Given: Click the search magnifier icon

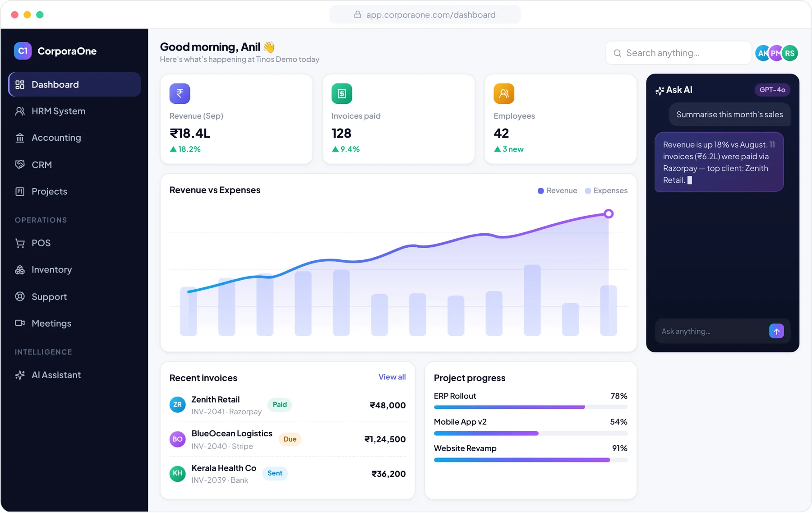Looking at the screenshot, I should [x=618, y=53].
